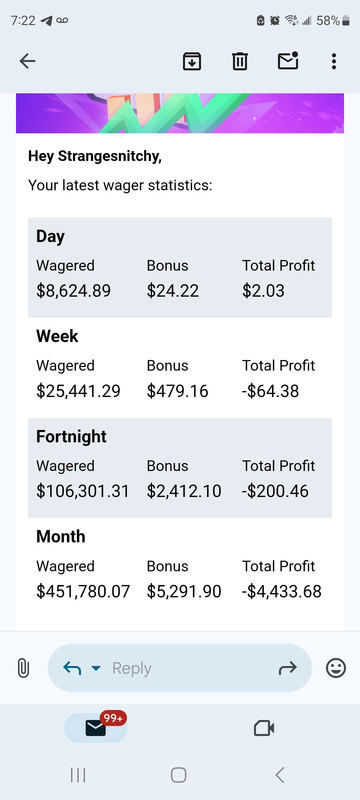This screenshot has height=800, width=360.
Task: Tap the Fortnight statistics section heading
Action: click(71, 437)
